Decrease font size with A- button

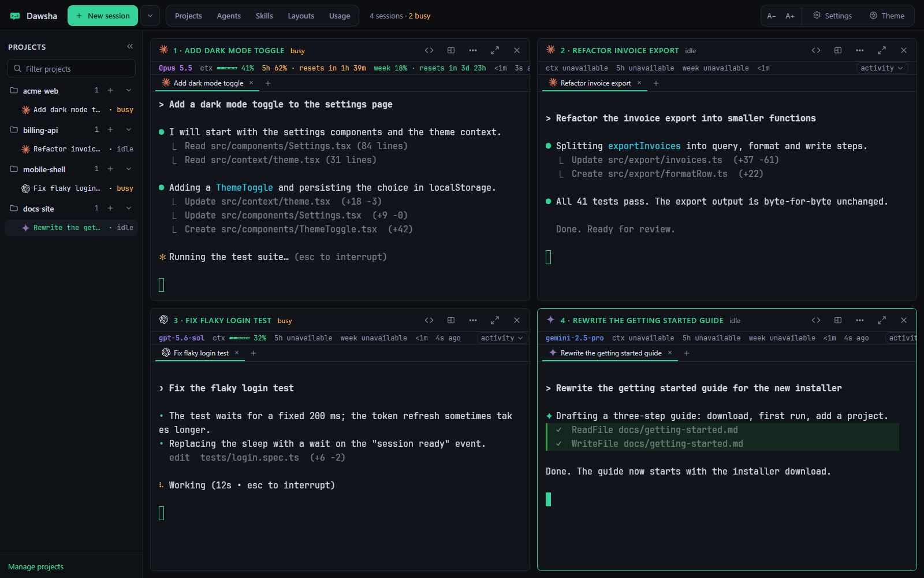coord(772,16)
